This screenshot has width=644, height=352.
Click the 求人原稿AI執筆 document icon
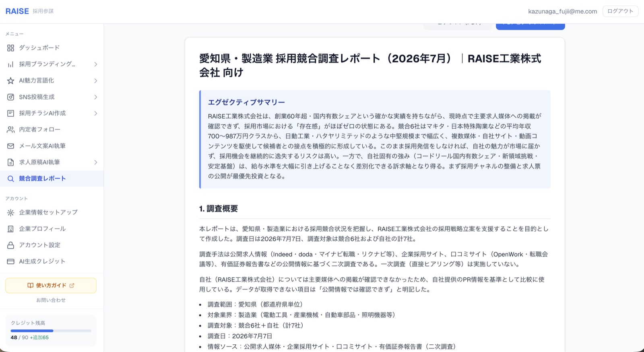coord(11,162)
